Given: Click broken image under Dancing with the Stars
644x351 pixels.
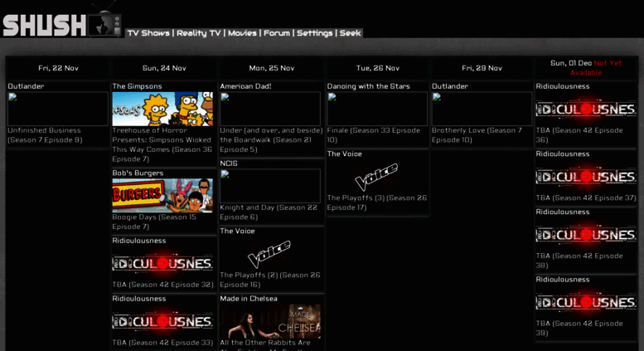Looking at the screenshot, I should (x=377, y=109).
